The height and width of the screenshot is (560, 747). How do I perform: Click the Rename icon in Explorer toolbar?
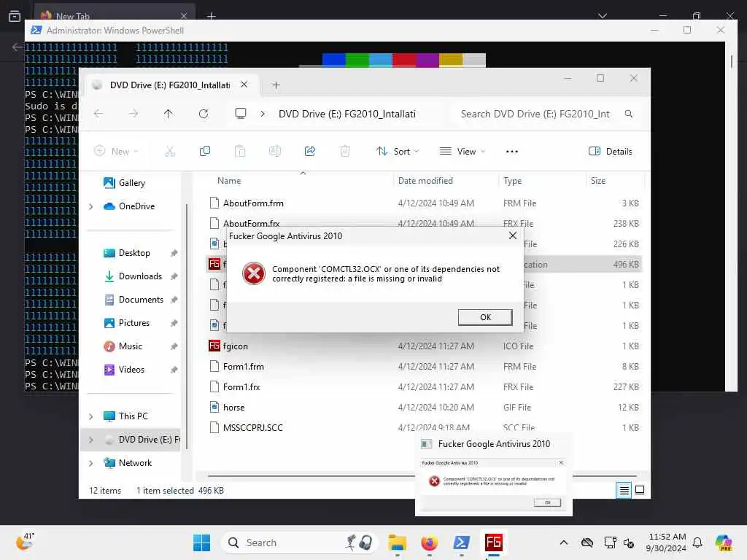tap(275, 152)
